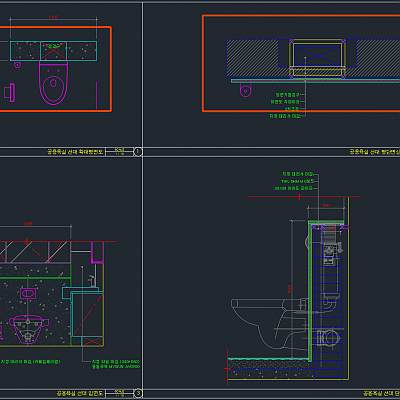Click the circled view number 3
This screenshot has width=400, height=400.
point(138,393)
